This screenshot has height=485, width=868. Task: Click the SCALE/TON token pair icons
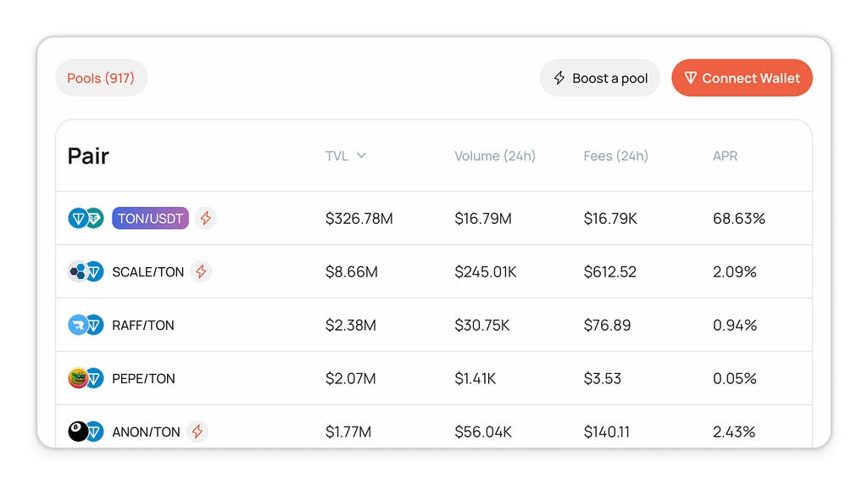(86, 271)
